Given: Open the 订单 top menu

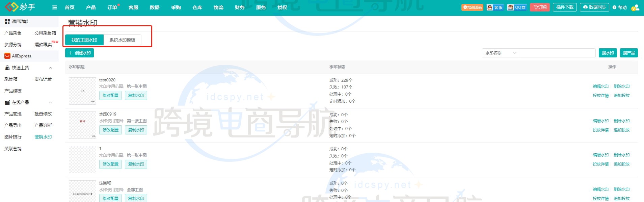Looking at the screenshot, I should (112, 7).
